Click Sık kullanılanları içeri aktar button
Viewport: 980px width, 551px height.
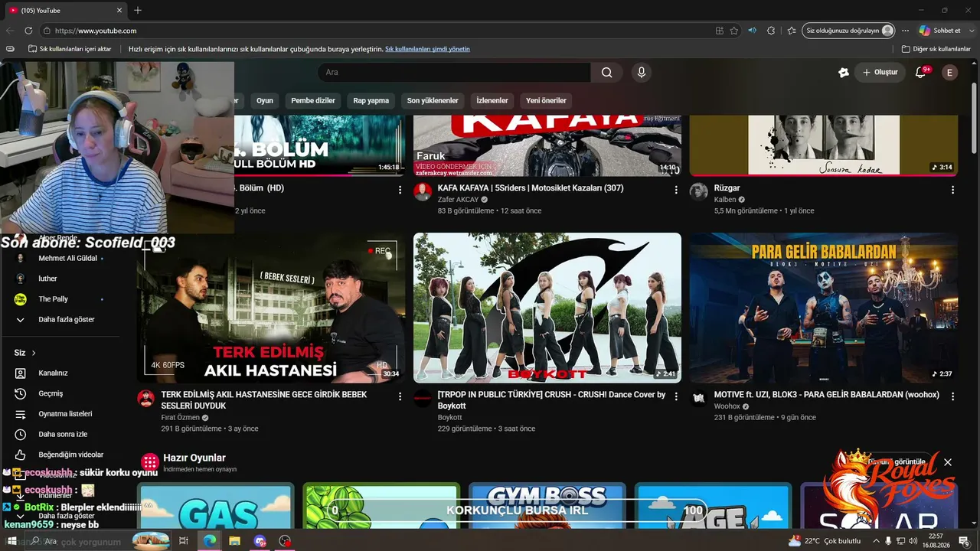click(x=70, y=49)
